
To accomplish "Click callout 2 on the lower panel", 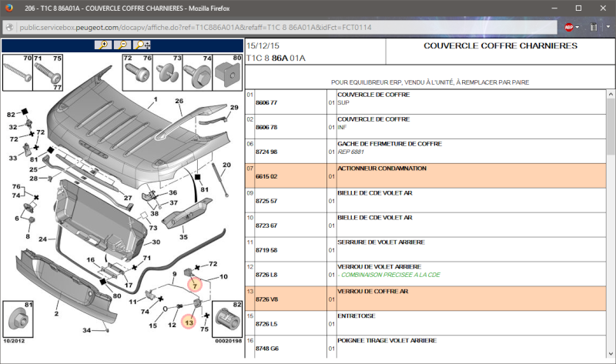I will point(56,313).
